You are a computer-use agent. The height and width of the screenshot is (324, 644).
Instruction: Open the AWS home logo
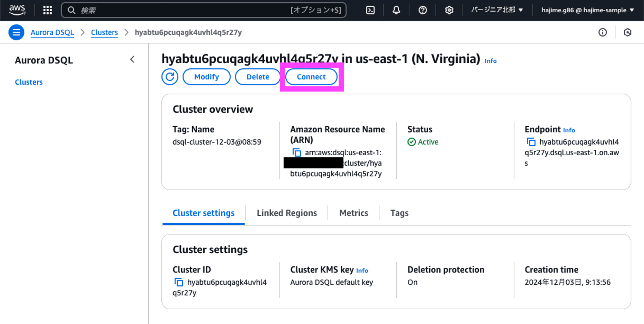point(17,10)
